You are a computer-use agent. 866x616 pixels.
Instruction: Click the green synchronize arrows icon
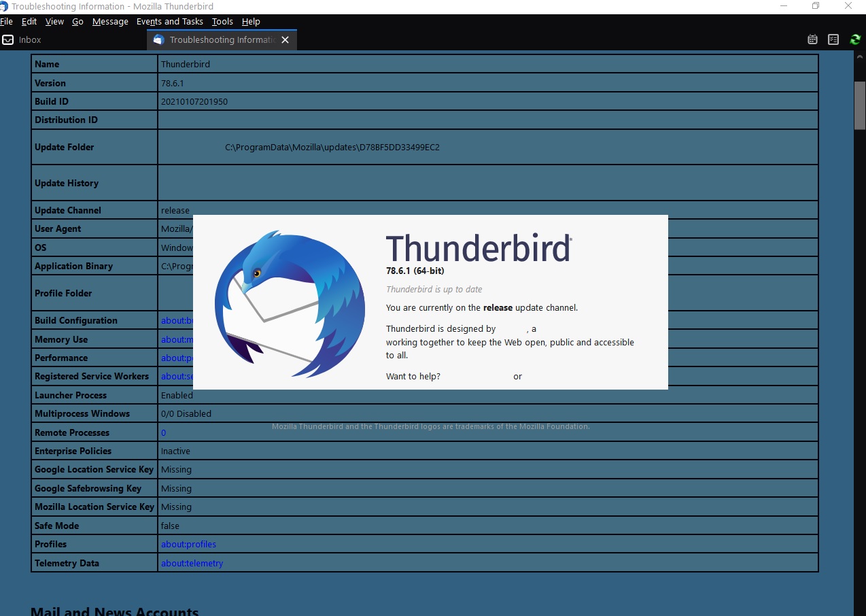855,40
